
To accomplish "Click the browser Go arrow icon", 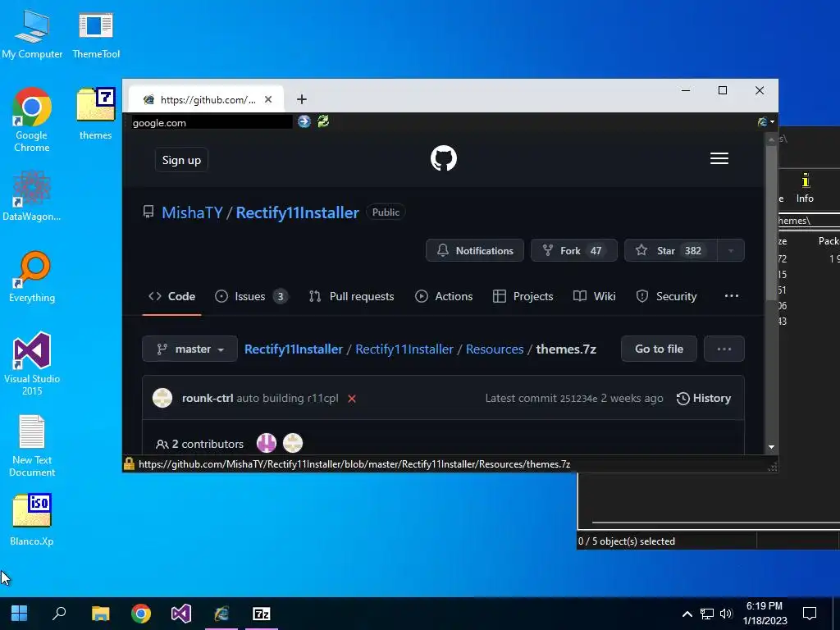I will click(x=304, y=121).
